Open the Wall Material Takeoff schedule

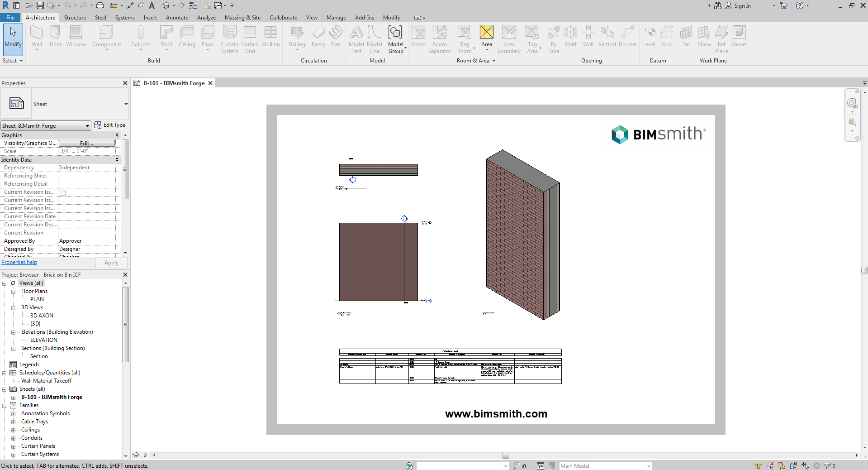point(46,381)
